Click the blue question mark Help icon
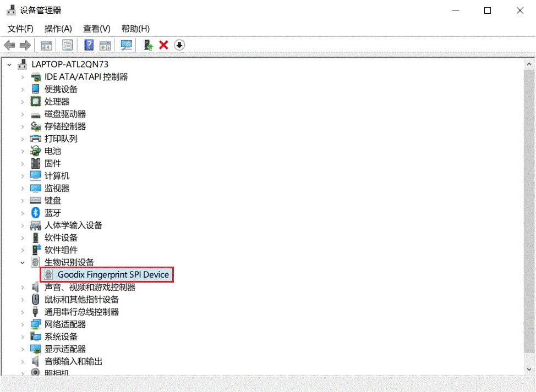Viewport: 536px width, 392px height. (89, 45)
